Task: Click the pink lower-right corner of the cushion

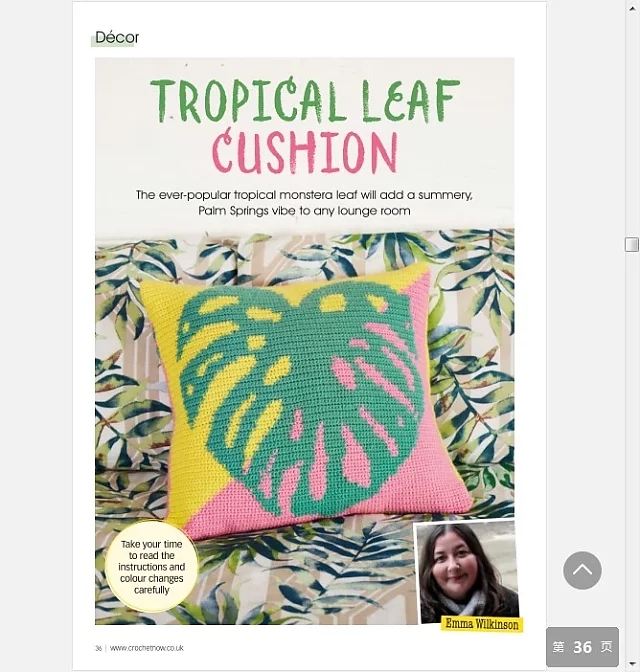Action: (x=429, y=480)
